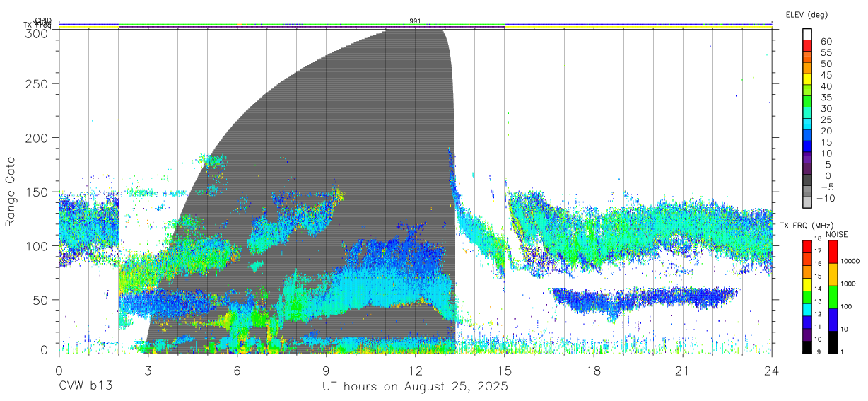Image resolution: width=868 pixels, height=401 pixels.
Task: Click the "40" label on ELEV colorbar
Action: coord(826,86)
